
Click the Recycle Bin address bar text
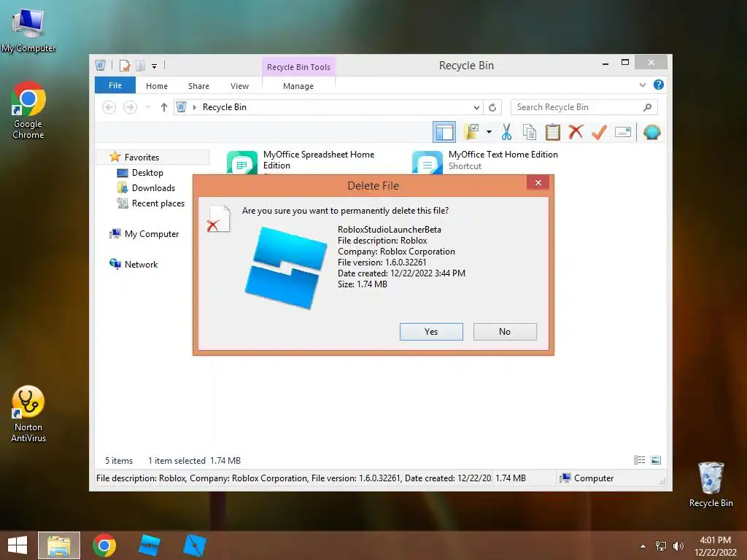[225, 107]
